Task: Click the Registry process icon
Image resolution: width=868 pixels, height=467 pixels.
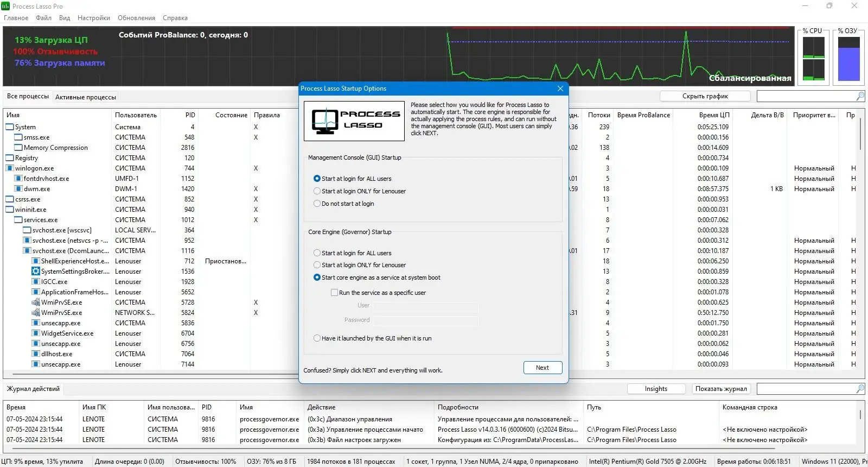Action: [10, 158]
